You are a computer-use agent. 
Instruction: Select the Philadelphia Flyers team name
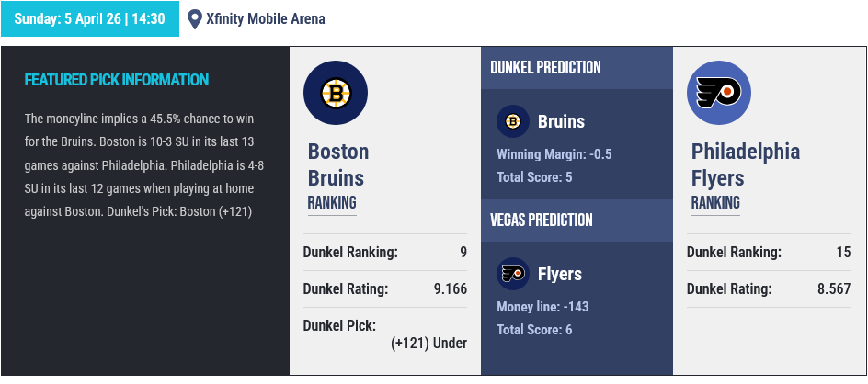click(x=746, y=164)
